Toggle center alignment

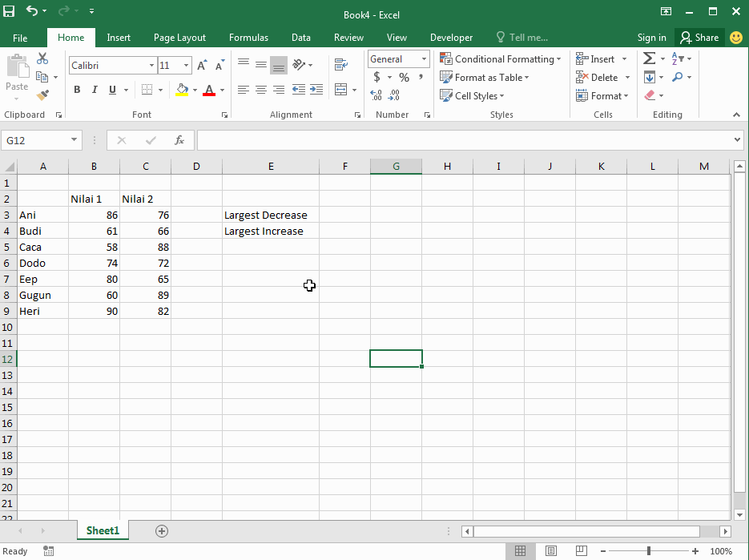point(260,90)
